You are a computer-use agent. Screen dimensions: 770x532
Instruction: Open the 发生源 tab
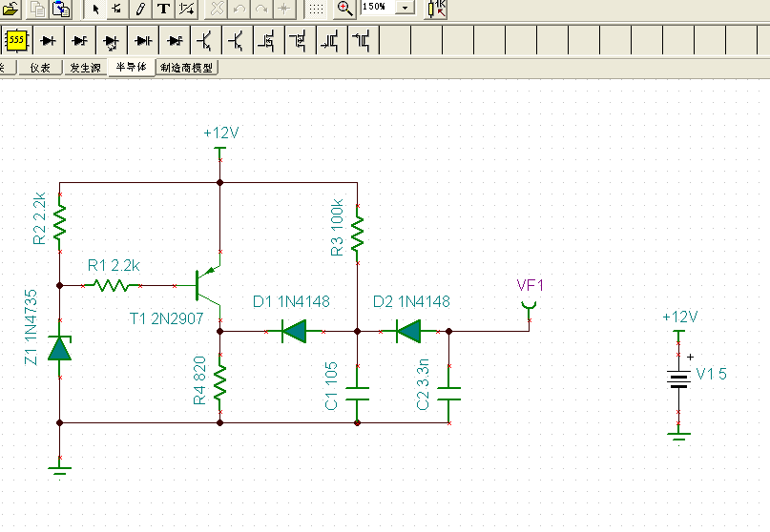coord(86,68)
